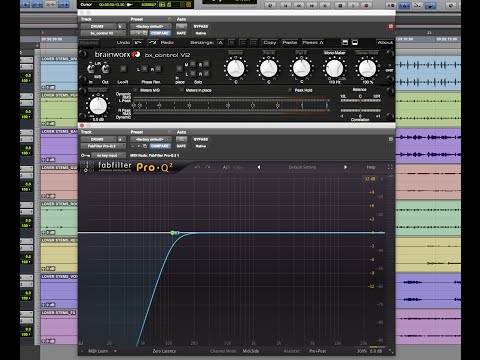Change Mid/Side channel mode
Screen dimensions: 480x360
click(251, 351)
